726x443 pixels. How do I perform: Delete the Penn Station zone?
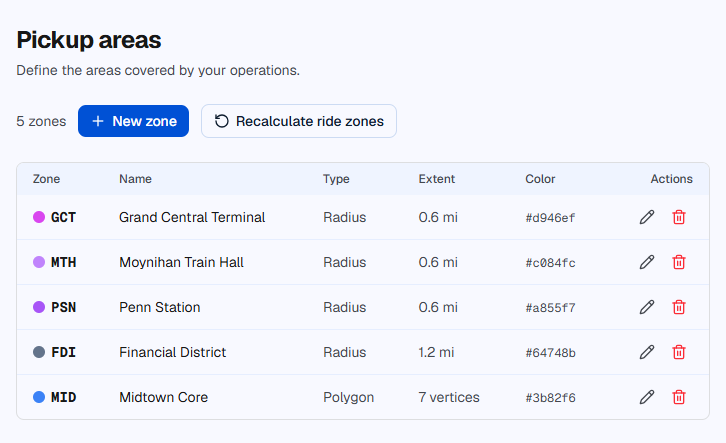coord(679,307)
